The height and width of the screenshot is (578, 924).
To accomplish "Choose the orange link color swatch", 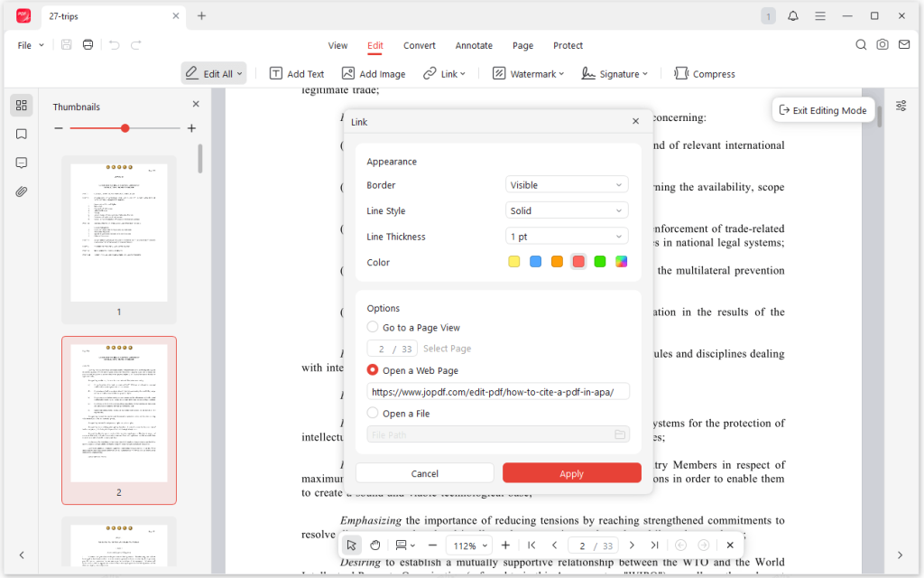I will pos(557,261).
